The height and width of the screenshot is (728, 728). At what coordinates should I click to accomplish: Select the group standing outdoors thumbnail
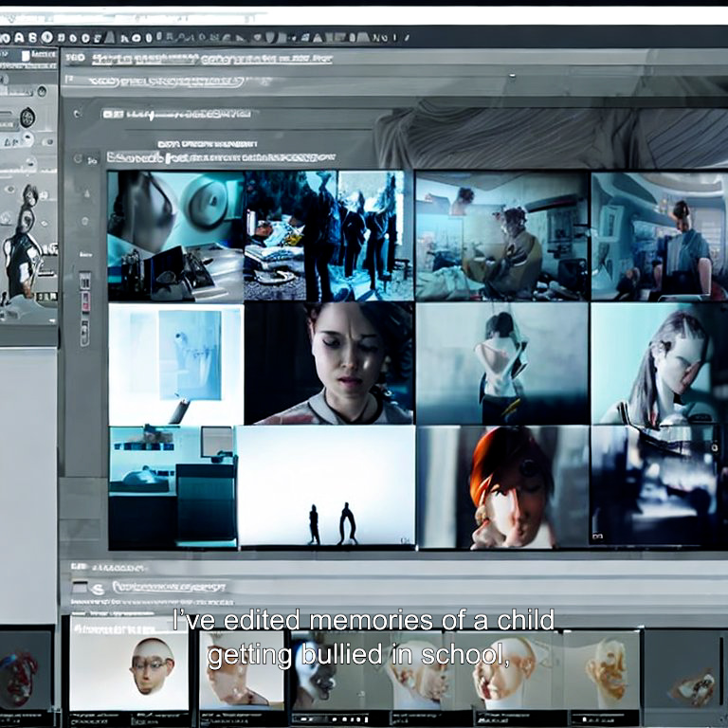pyautogui.click(x=329, y=236)
